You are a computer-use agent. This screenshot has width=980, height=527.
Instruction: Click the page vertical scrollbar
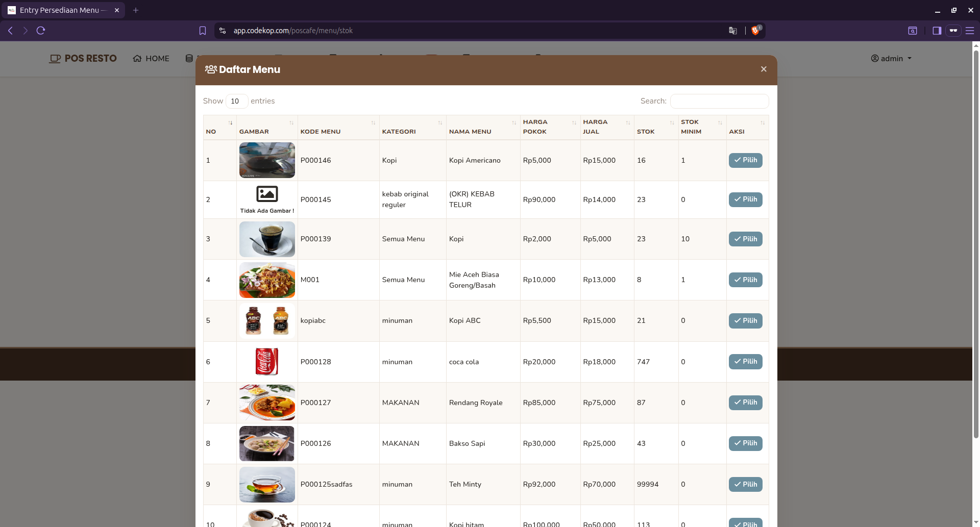point(976,245)
